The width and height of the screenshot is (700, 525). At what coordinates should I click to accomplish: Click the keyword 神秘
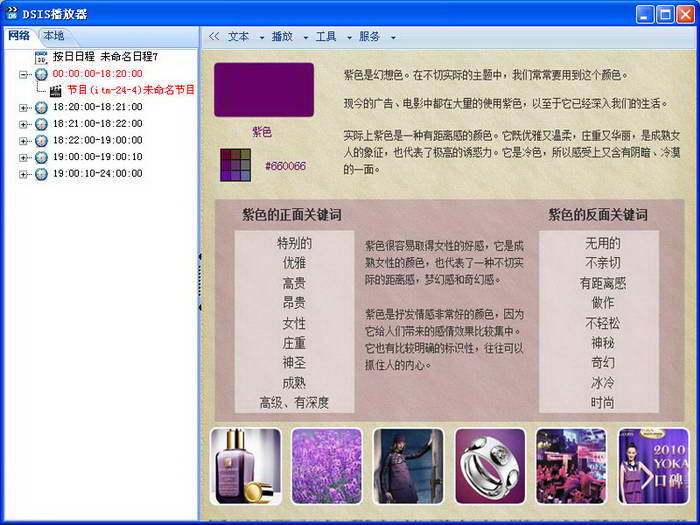pyautogui.click(x=603, y=342)
